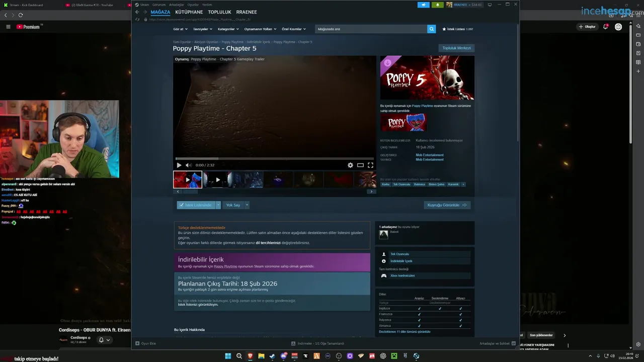This screenshot has width=644, height=362.
Task: Expand the Göz at dropdown
Action: 181,29
